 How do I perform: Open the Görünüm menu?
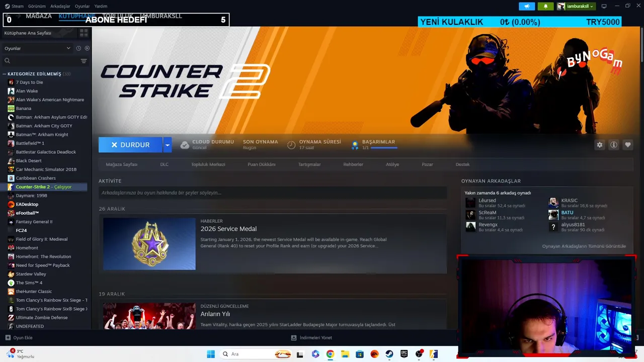coord(37,6)
